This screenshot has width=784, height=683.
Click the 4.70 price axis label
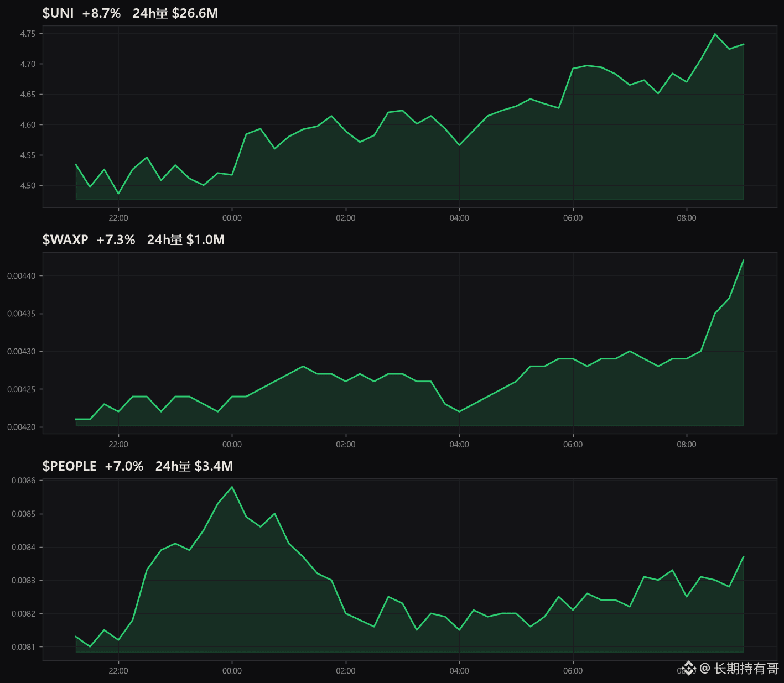28,64
